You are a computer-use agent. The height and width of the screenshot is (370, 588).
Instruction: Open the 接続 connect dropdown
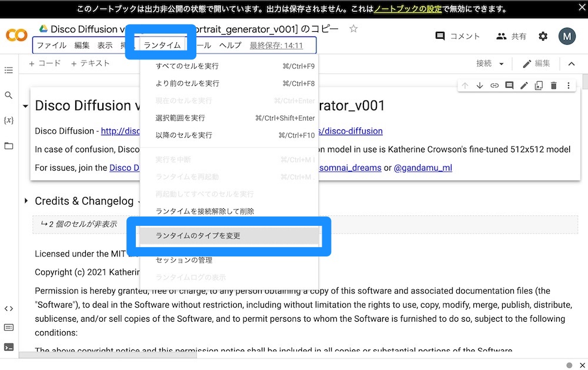point(490,64)
